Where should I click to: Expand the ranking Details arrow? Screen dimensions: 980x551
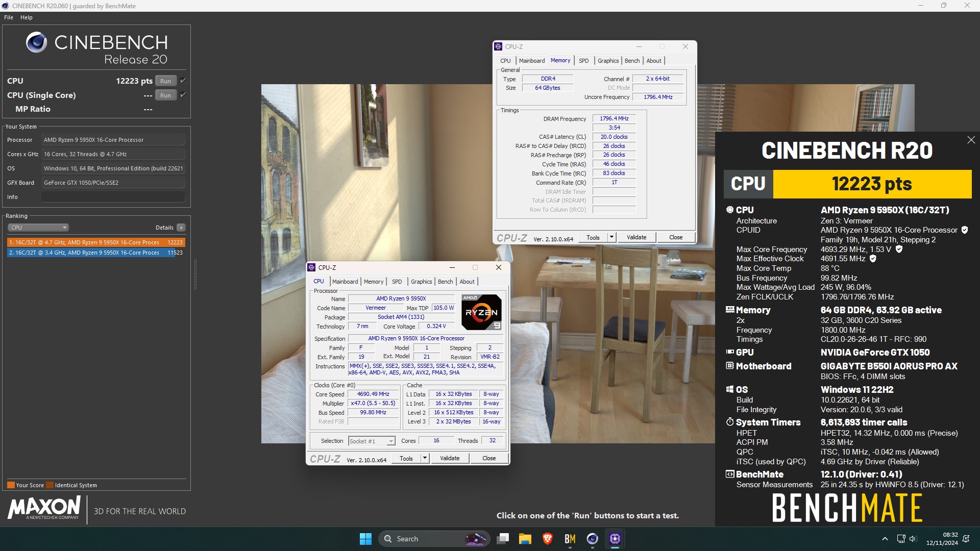tap(181, 228)
